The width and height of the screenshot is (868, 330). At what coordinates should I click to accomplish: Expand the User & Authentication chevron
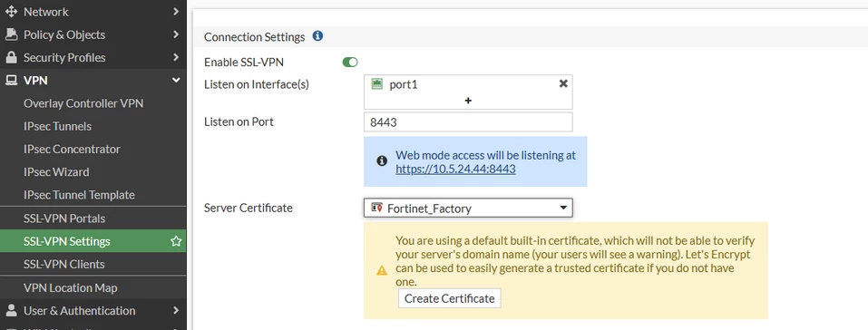coord(175,311)
